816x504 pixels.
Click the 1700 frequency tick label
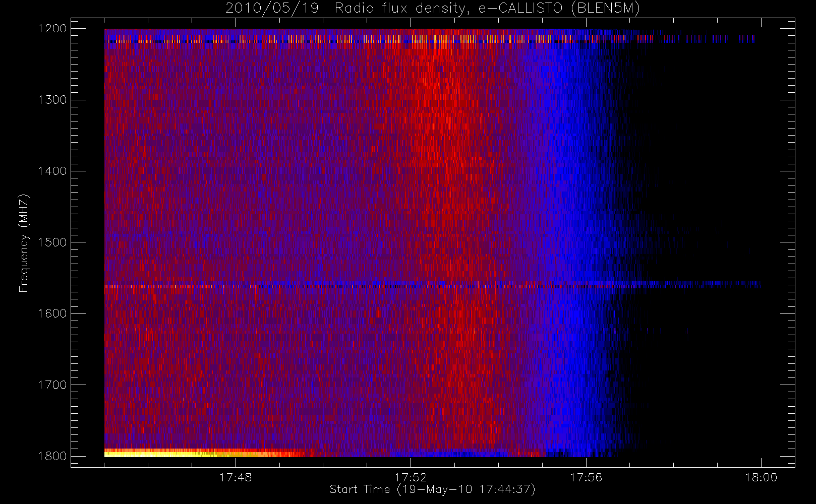click(52, 385)
